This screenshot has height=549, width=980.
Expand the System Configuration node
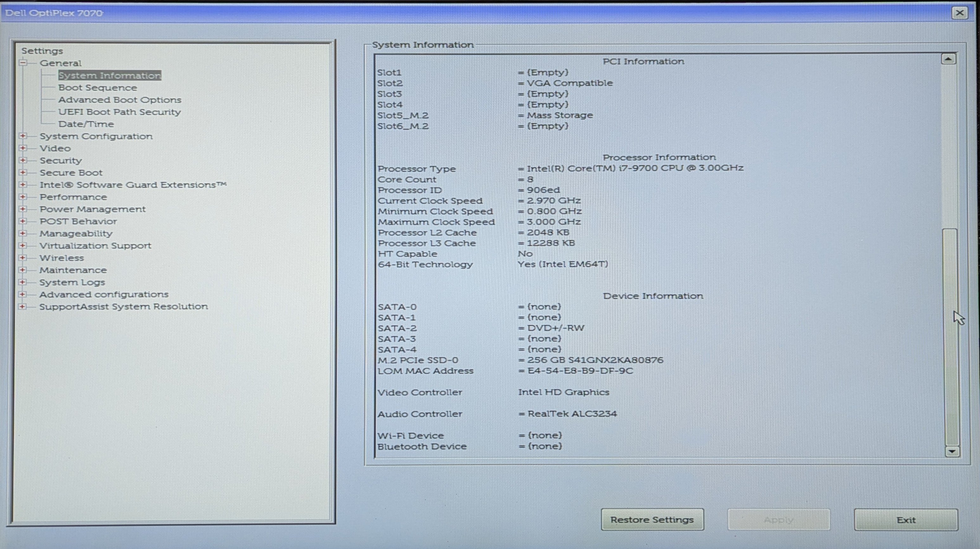(x=23, y=136)
